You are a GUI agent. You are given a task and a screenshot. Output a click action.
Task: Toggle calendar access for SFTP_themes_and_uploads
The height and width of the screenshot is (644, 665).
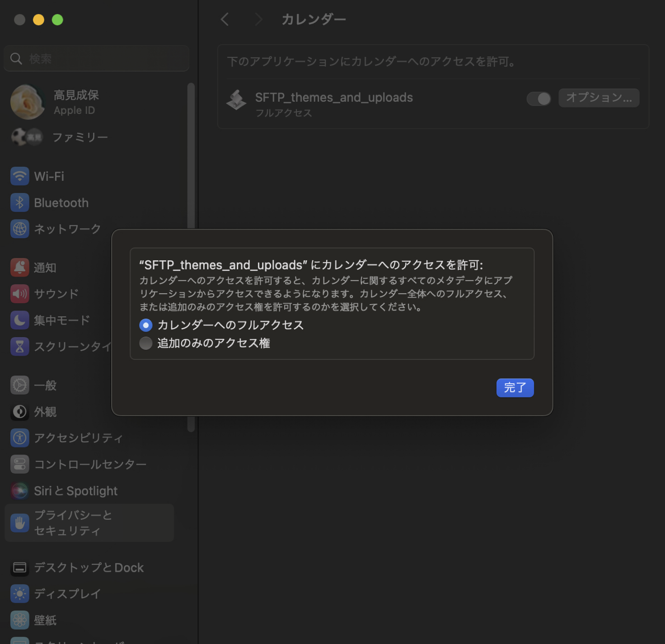click(x=539, y=99)
